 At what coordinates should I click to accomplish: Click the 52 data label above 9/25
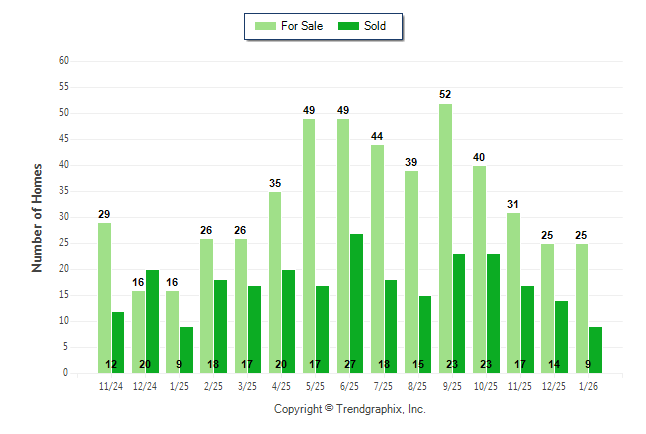click(x=445, y=95)
